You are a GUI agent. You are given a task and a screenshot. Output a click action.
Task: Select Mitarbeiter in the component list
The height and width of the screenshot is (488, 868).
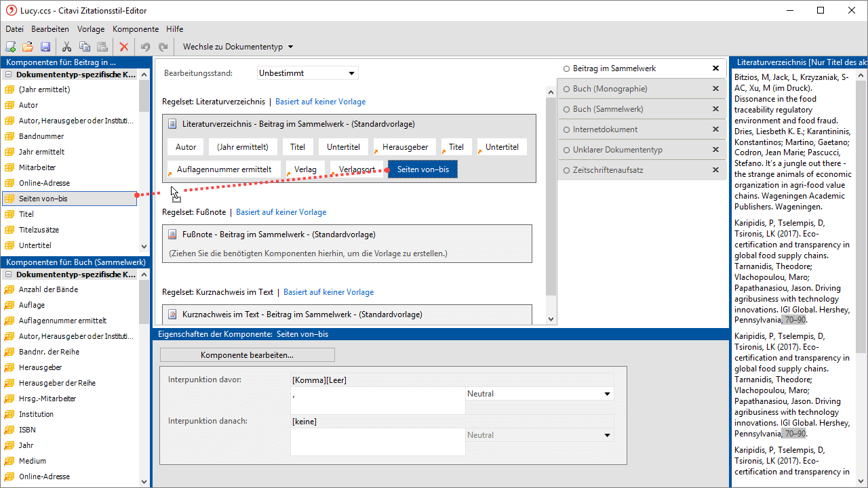click(37, 167)
